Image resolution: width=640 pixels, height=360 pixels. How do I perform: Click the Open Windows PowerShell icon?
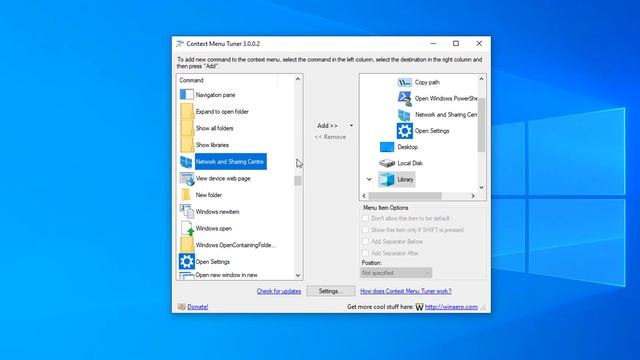[x=404, y=98]
